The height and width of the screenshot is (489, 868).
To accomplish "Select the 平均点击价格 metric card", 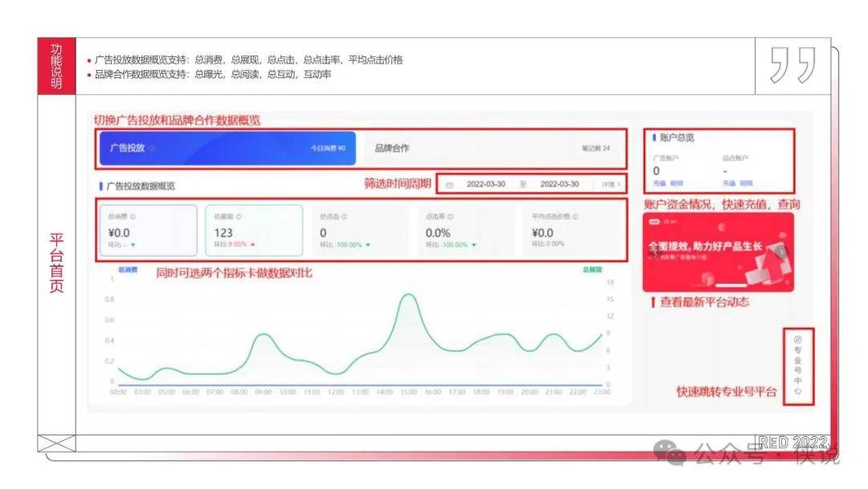I will 574,230.
